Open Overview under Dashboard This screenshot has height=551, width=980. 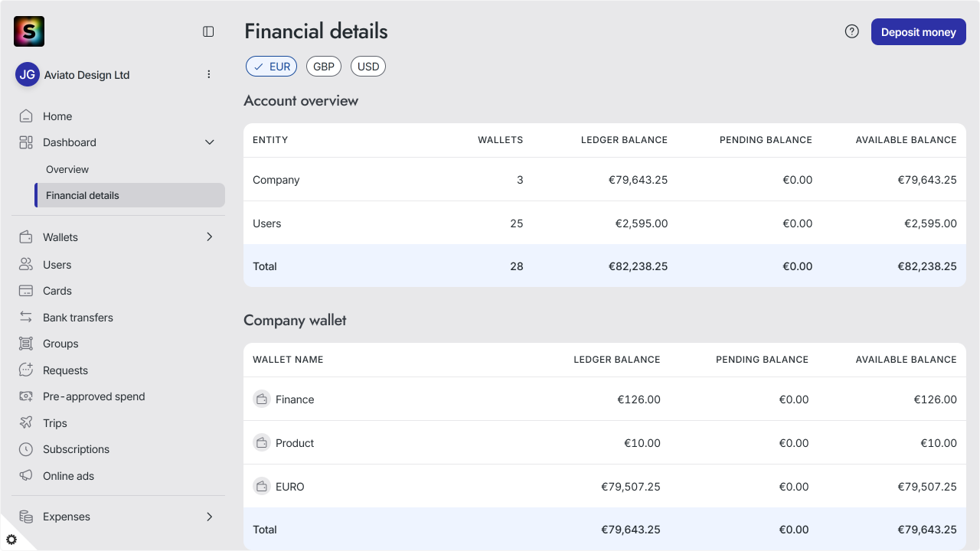point(67,169)
